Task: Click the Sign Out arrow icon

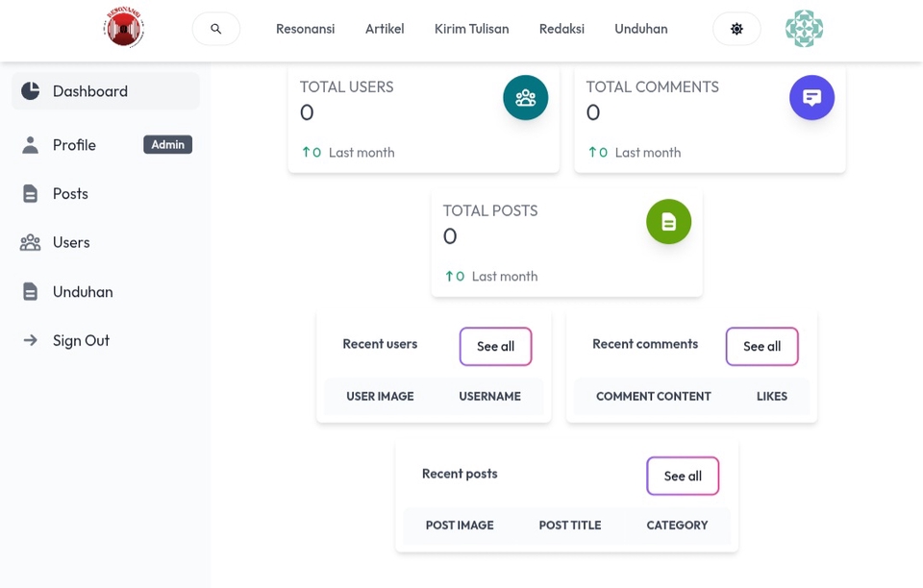Action: pyautogui.click(x=31, y=340)
